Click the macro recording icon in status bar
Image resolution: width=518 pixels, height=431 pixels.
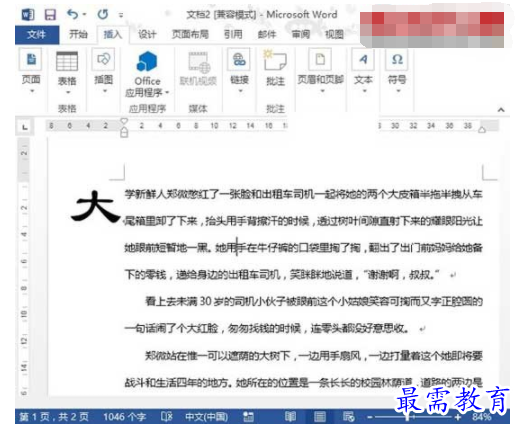[x=248, y=416]
